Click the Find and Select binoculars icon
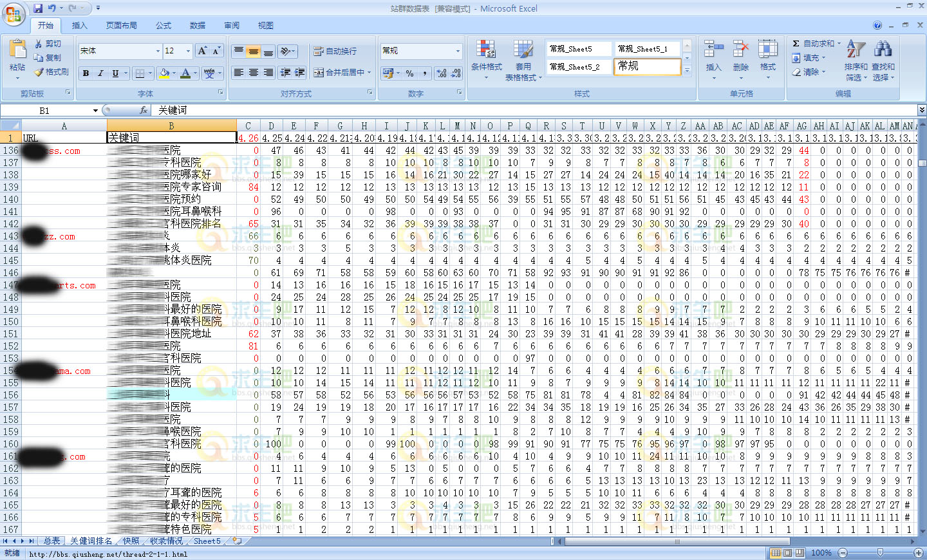Image resolution: width=927 pixels, height=560 pixels. (883, 51)
